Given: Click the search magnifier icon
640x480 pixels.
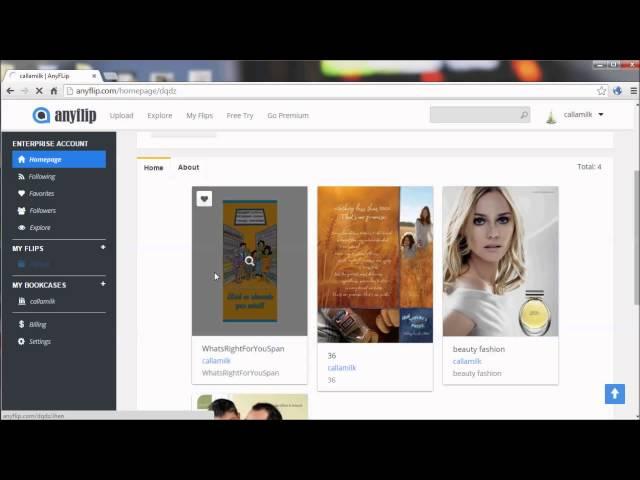Looking at the screenshot, I should coord(524,115).
